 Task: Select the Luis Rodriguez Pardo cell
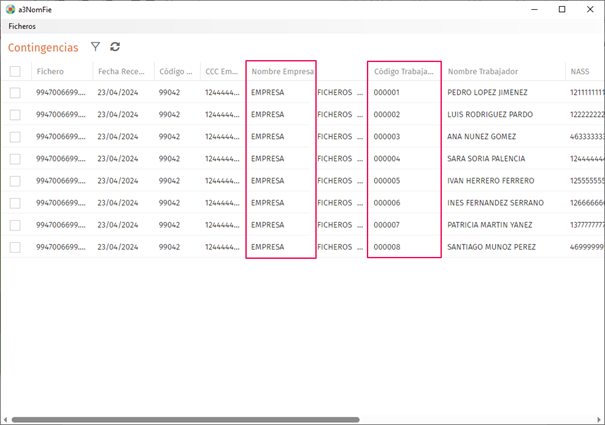tap(490, 115)
